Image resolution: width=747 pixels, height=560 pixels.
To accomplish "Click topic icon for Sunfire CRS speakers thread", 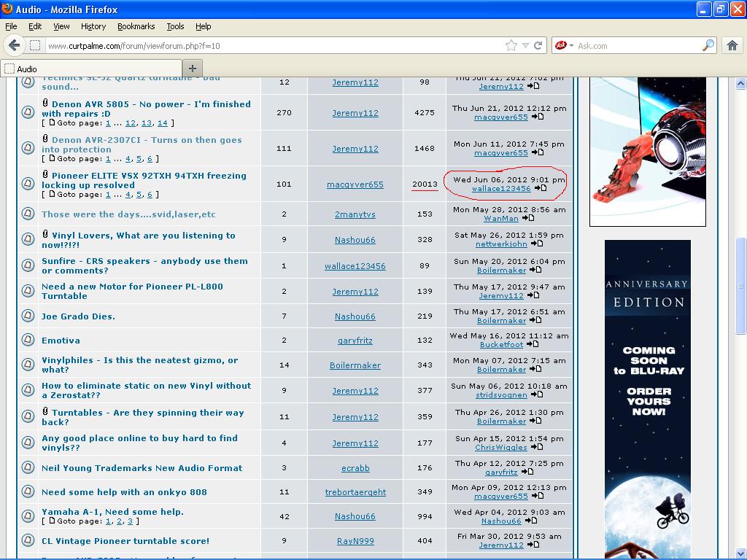I will pos(28,265).
